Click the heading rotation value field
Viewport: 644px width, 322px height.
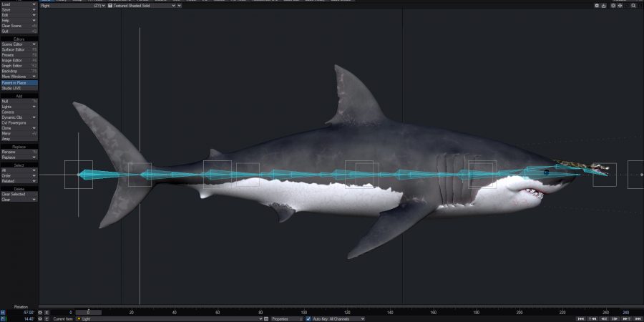pyautogui.click(x=20, y=313)
